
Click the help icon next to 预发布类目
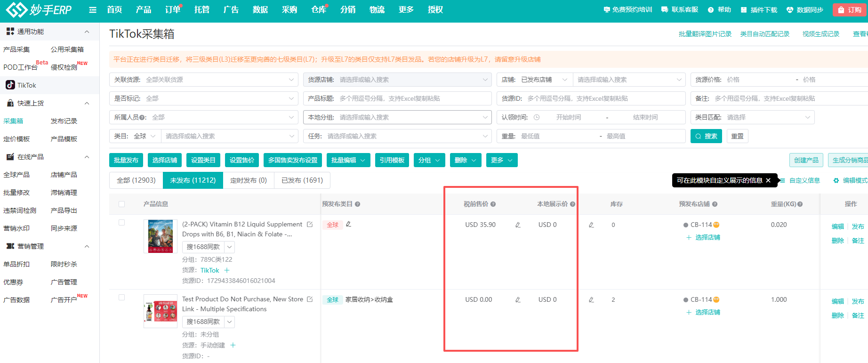pos(358,204)
